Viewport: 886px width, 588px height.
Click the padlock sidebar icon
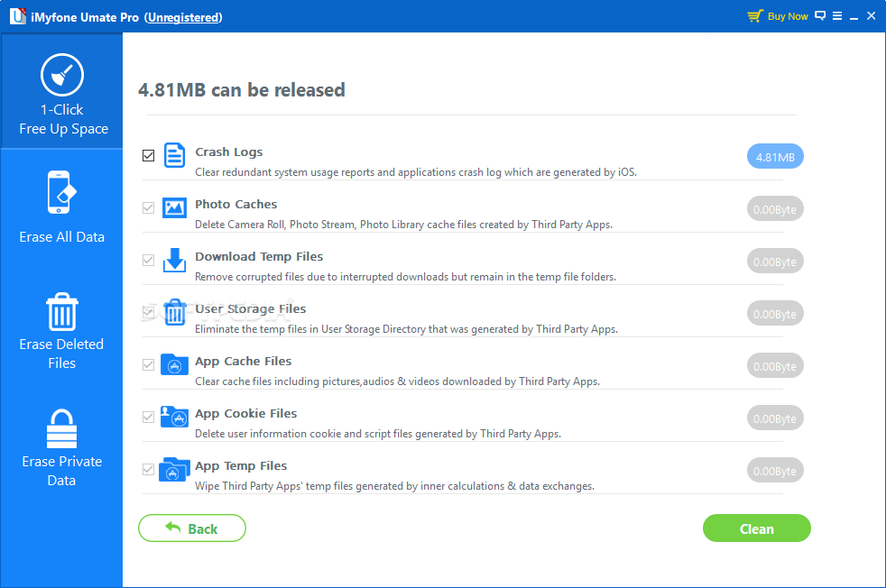pos(61,428)
